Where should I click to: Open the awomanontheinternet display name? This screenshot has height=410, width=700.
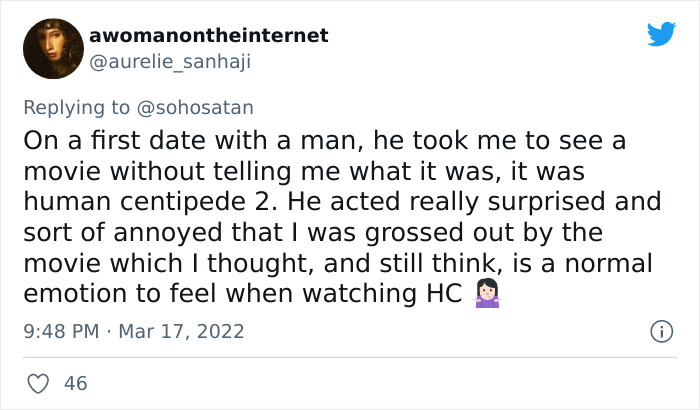coord(208,36)
